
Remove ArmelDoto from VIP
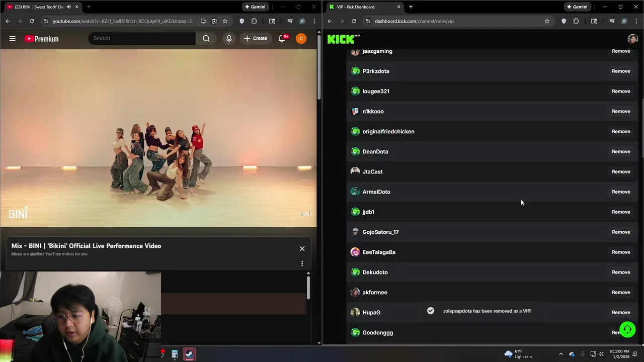coord(621,192)
